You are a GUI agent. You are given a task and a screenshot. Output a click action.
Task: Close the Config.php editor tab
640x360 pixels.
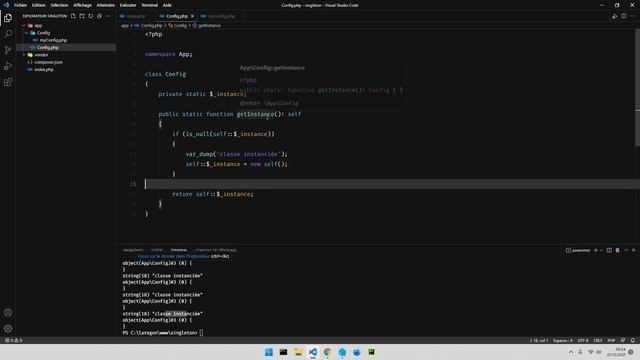pyautogui.click(x=193, y=16)
